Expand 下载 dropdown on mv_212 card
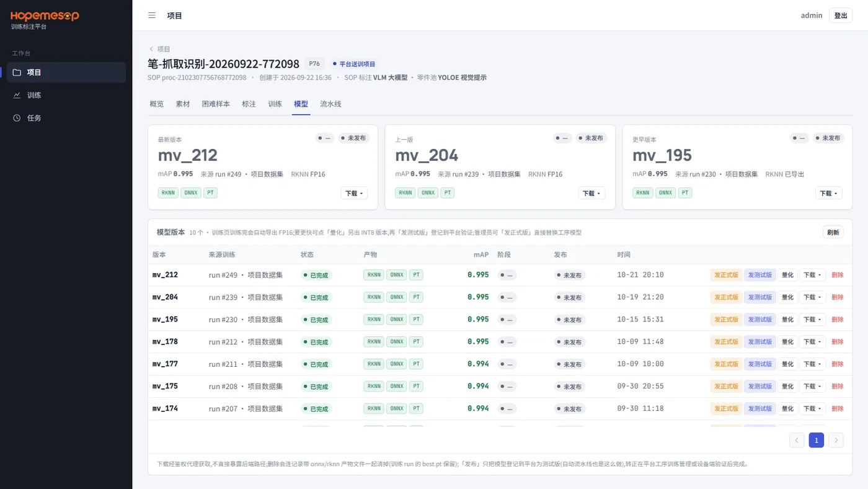The height and width of the screenshot is (489, 868). pyautogui.click(x=354, y=193)
